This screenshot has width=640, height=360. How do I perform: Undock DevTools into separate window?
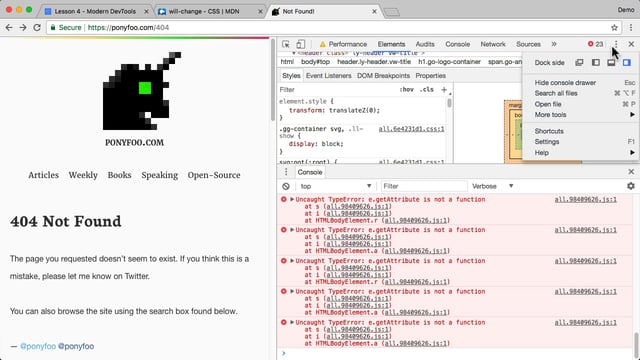(x=579, y=62)
